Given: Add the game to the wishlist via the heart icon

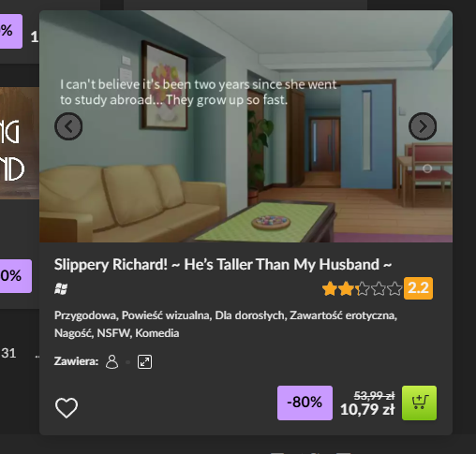Looking at the screenshot, I should coord(67,408).
